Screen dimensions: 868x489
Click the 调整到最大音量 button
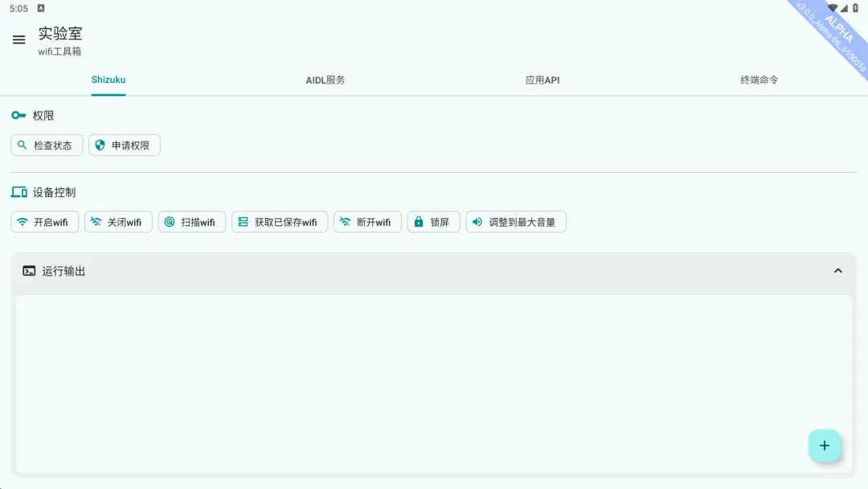(516, 222)
